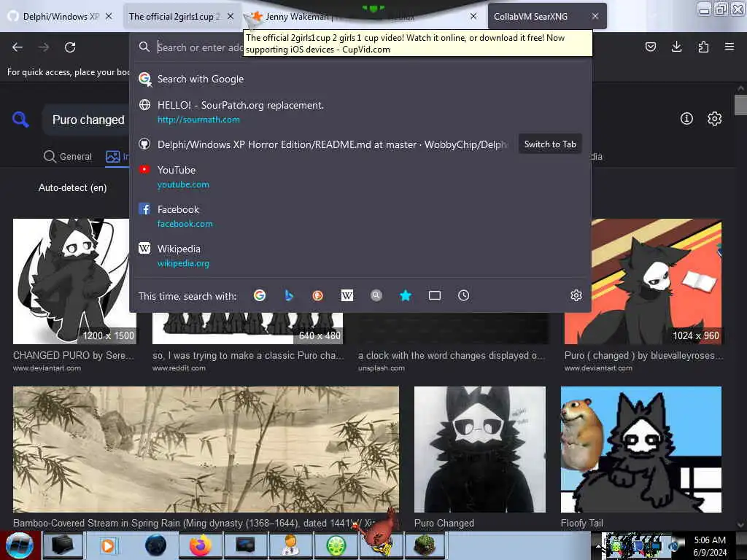The image size is (747, 560).
Task: Open the Wikipedia suggestion
Action: click(360, 256)
